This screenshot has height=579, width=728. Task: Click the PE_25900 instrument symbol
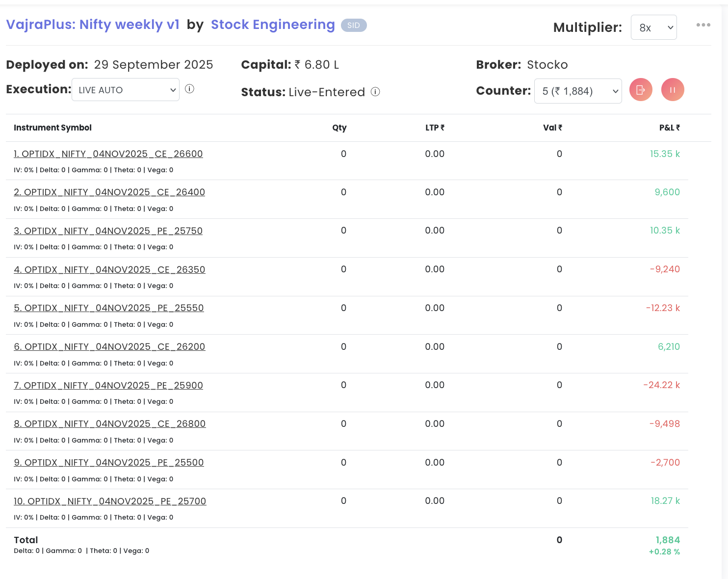[108, 386]
